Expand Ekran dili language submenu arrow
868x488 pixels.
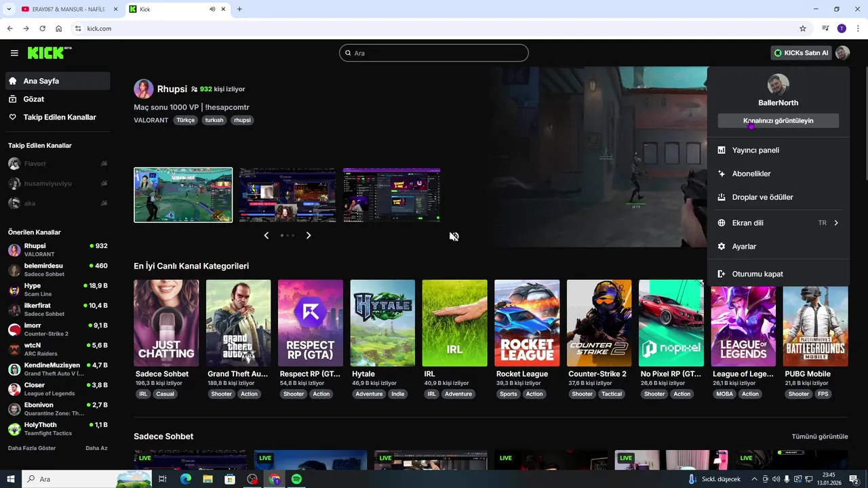click(836, 223)
